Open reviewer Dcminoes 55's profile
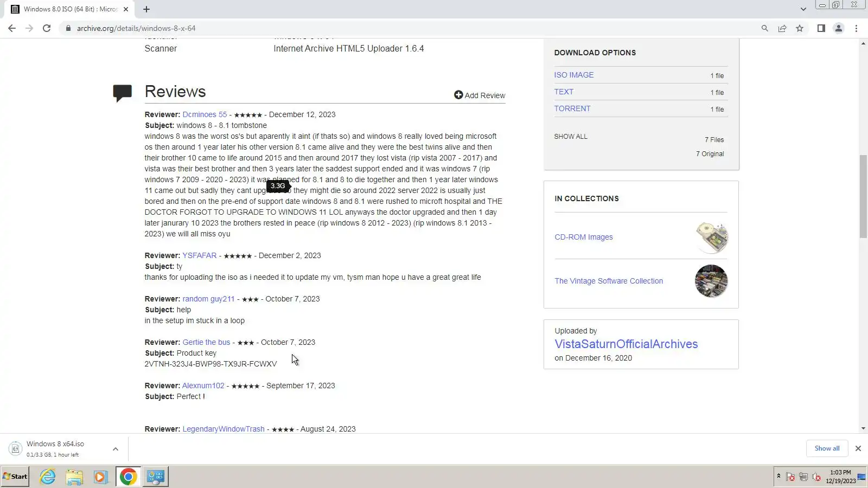The height and width of the screenshot is (488, 868). click(205, 114)
